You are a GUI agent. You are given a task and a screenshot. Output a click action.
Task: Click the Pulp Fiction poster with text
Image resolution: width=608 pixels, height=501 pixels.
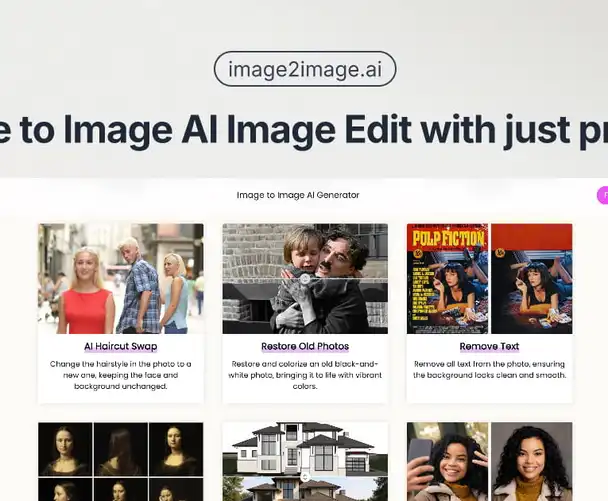pos(447,278)
